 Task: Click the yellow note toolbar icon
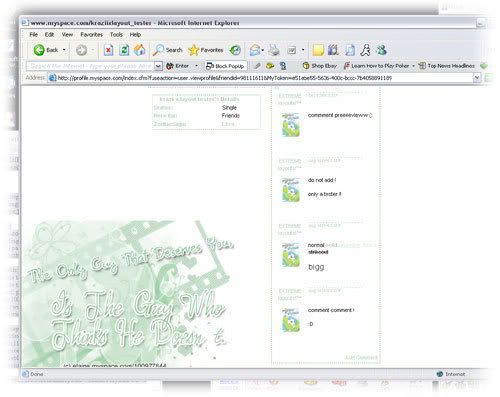click(x=318, y=50)
